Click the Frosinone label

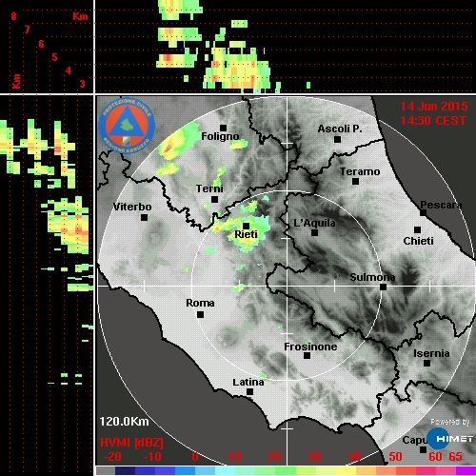[310, 347]
